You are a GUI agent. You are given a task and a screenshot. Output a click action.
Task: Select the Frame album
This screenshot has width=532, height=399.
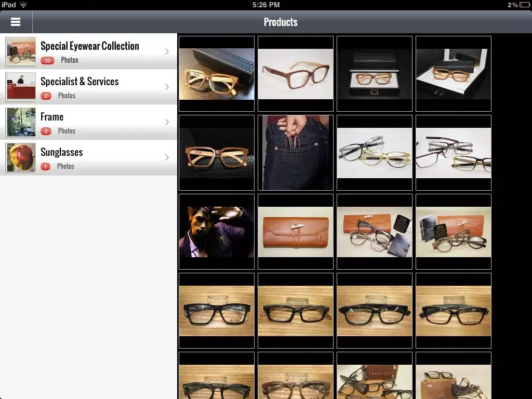pos(88,122)
